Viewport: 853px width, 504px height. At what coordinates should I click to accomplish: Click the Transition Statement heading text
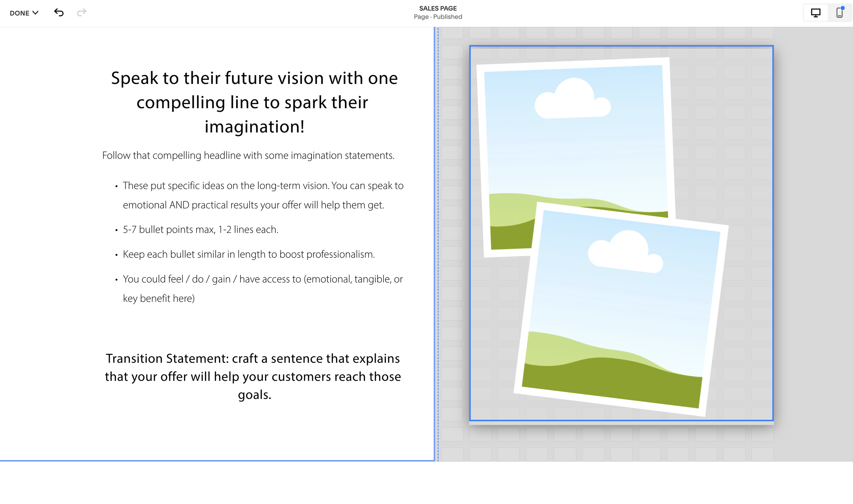[x=253, y=376]
